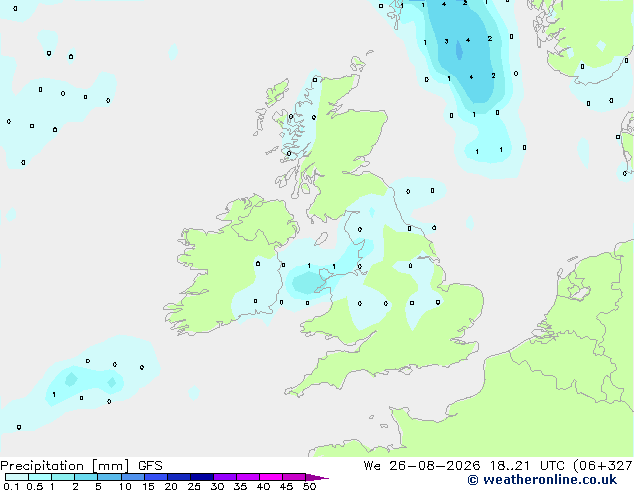Click the "3" precipitation value on map

click(x=446, y=41)
